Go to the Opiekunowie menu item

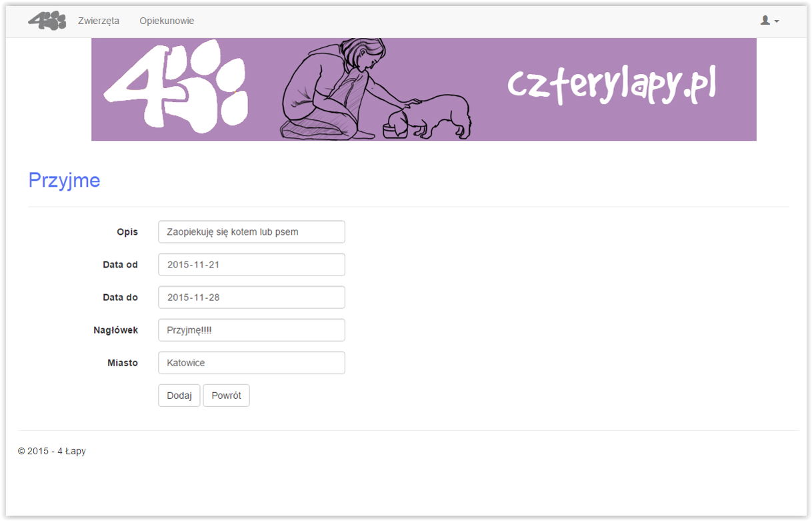167,21
